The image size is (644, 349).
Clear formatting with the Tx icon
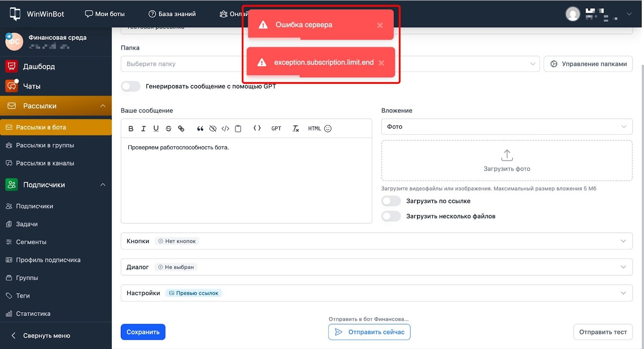pos(295,129)
